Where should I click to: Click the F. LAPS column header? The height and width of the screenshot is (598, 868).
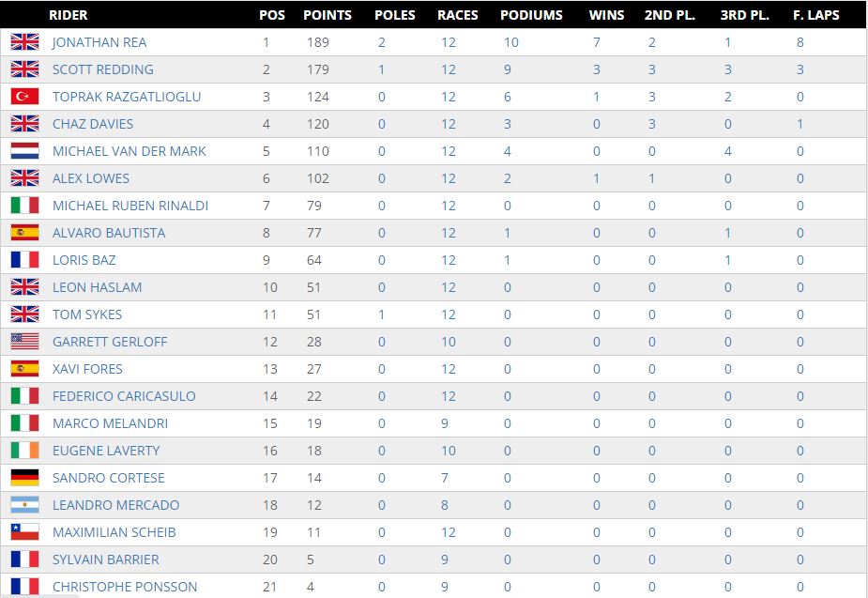816,15
